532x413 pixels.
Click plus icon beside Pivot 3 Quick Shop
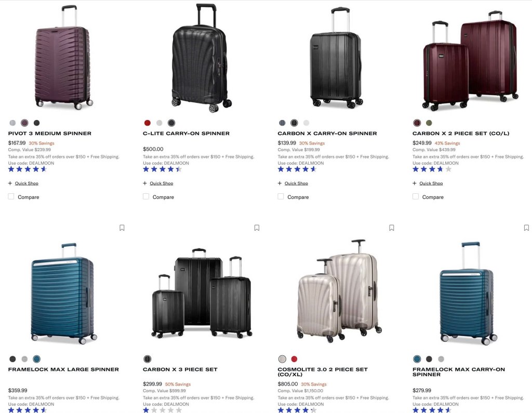coord(10,183)
